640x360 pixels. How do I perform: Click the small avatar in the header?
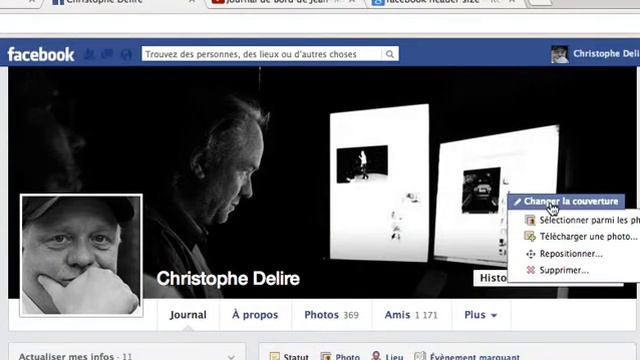[x=560, y=54]
